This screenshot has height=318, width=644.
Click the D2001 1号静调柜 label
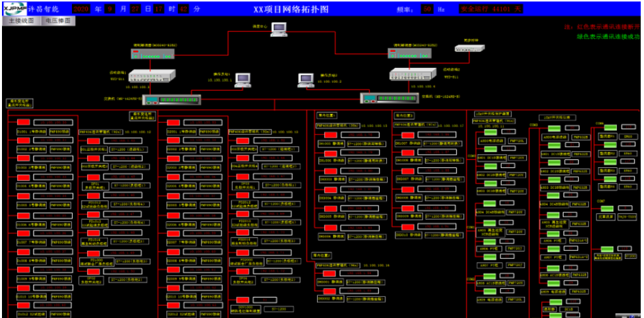tap(181, 132)
